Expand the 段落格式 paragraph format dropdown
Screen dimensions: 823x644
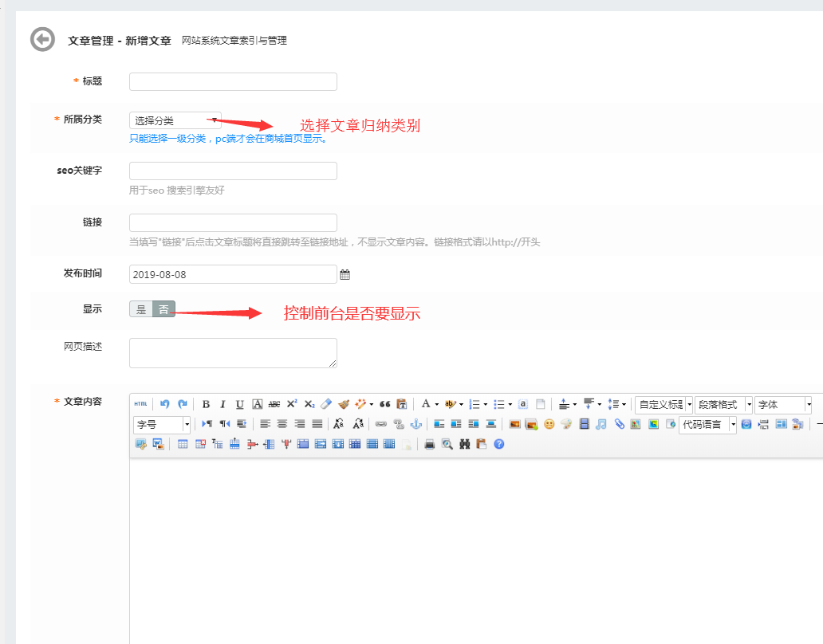click(x=748, y=405)
